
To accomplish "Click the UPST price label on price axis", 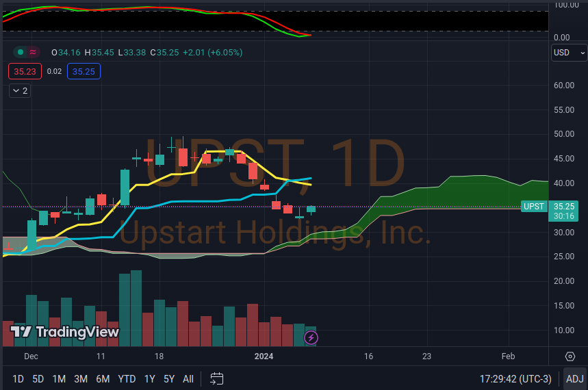I will (534, 207).
